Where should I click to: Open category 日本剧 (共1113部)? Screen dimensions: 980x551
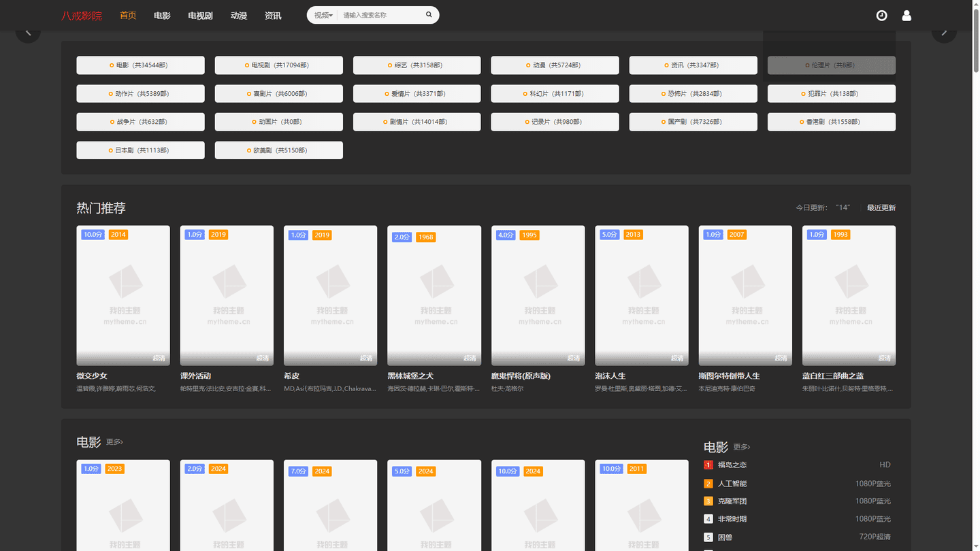tap(140, 150)
